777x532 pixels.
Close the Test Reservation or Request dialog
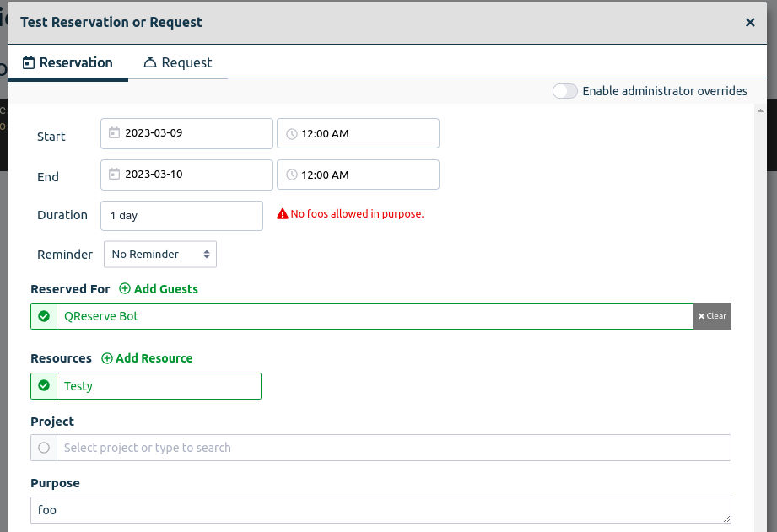[x=750, y=22]
